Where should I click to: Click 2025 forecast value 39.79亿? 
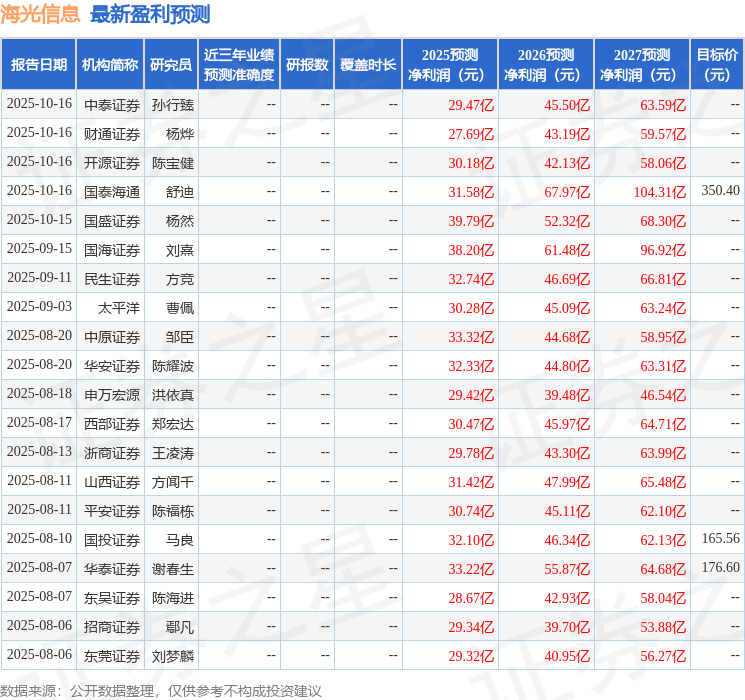[471, 221]
